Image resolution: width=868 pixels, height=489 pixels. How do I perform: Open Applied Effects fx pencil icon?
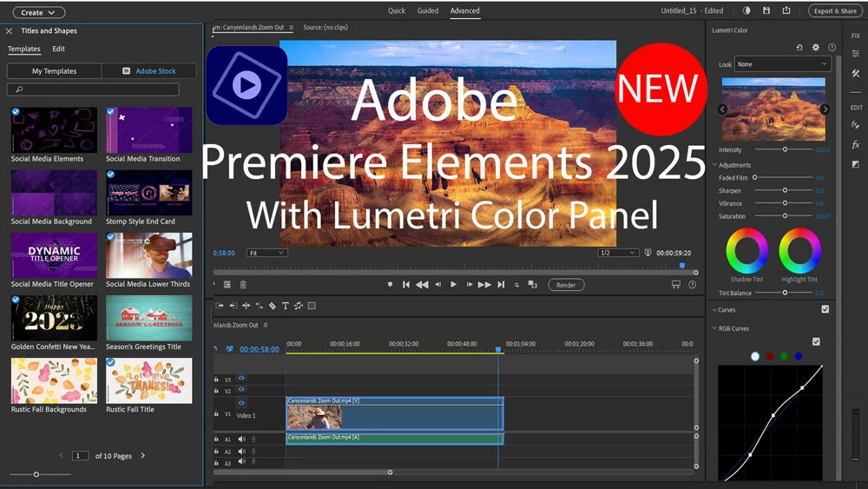855,125
